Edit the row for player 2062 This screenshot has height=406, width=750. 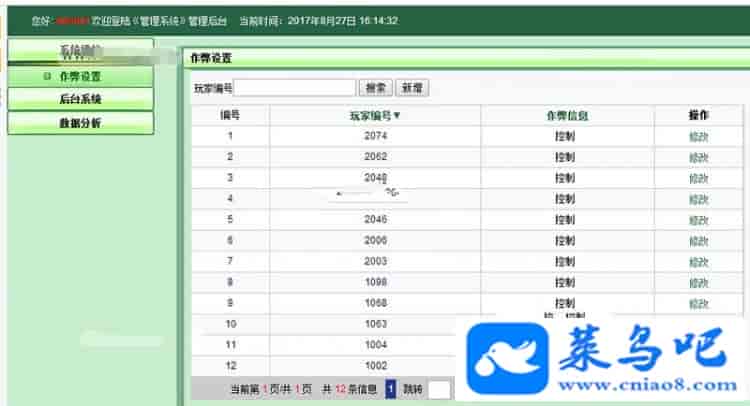coord(698,157)
